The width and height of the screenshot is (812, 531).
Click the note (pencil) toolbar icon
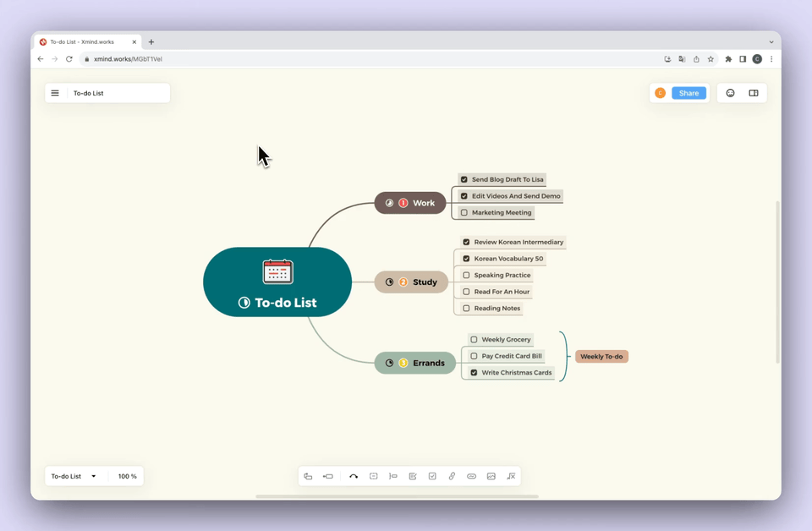coord(413,476)
